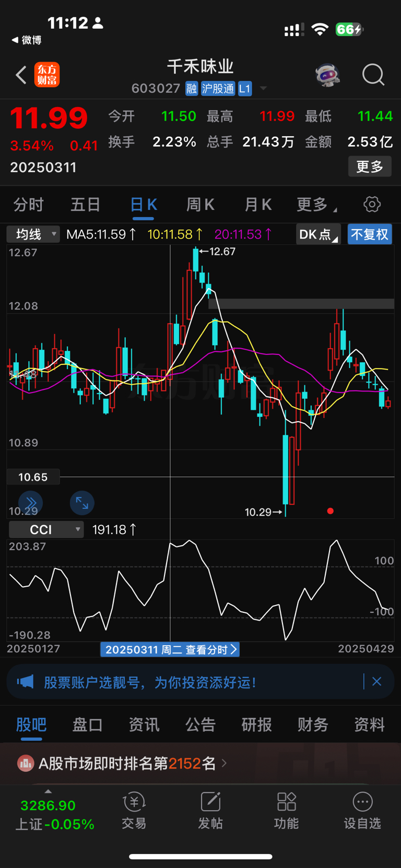Select 日K chart tab
401x868 pixels.
(x=144, y=205)
